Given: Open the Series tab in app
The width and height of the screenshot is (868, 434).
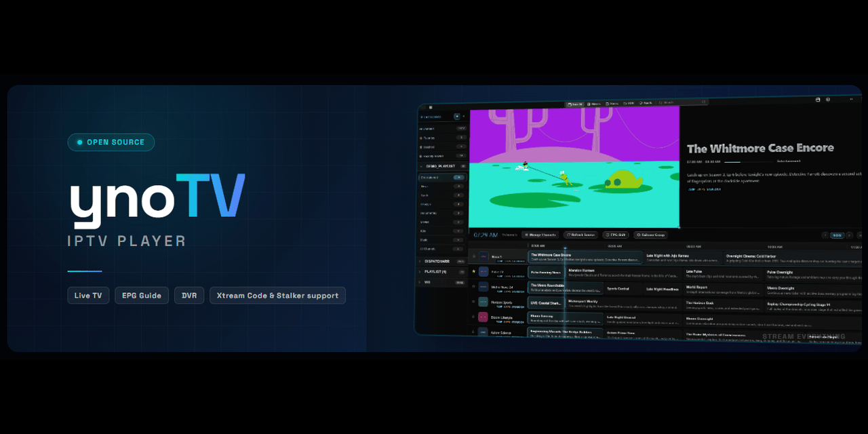Looking at the screenshot, I should pos(612,104).
